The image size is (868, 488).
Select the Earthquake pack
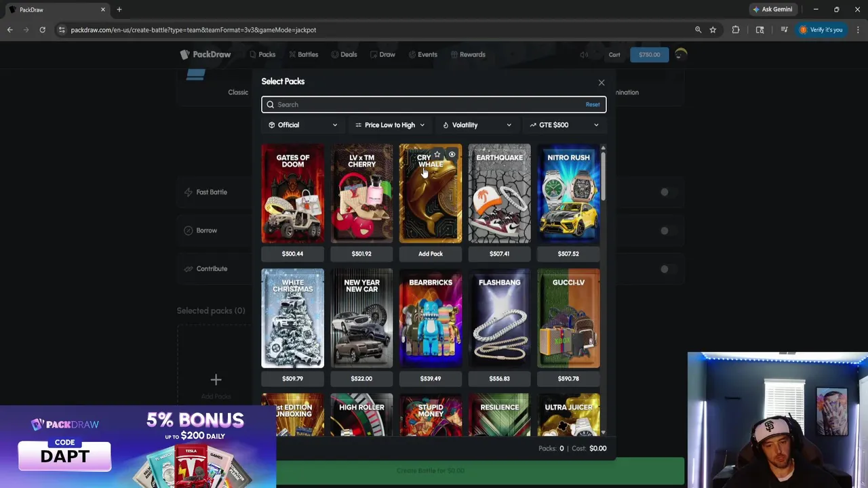[500, 193]
